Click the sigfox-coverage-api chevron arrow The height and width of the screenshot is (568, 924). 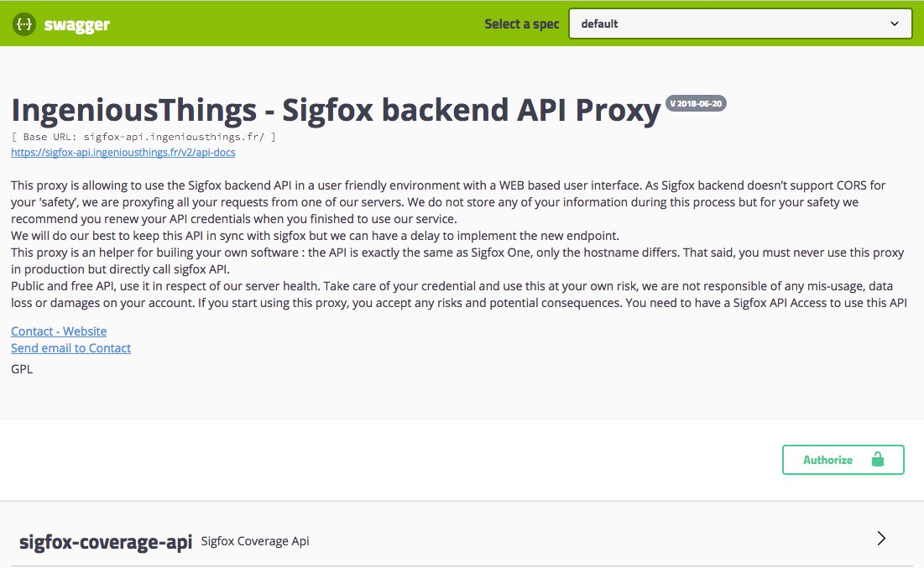click(x=881, y=538)
